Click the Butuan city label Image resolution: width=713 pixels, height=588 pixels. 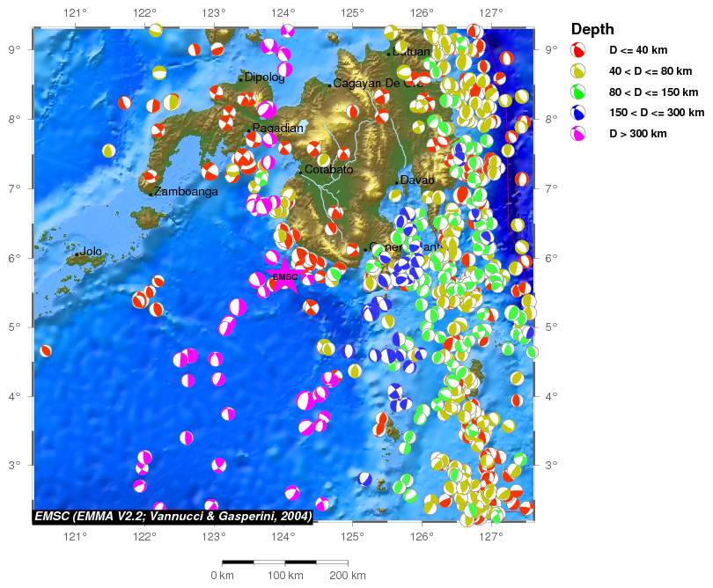[411, 51]
